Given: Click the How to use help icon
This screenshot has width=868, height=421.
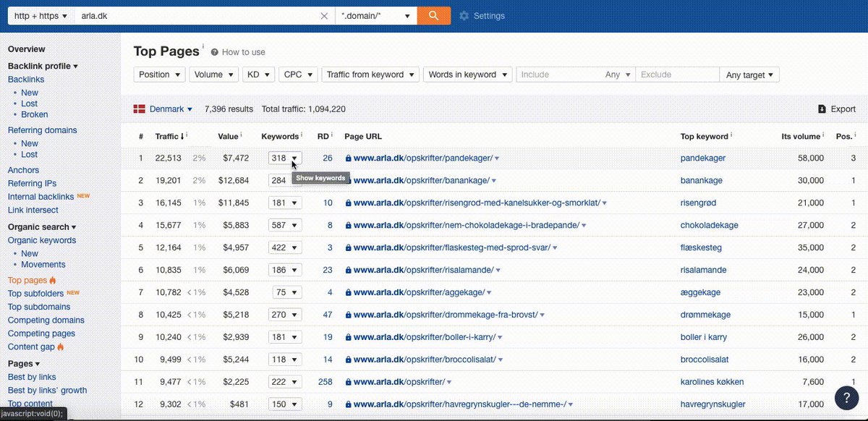Looking at the screenshot, I should [x=215, y=52].
